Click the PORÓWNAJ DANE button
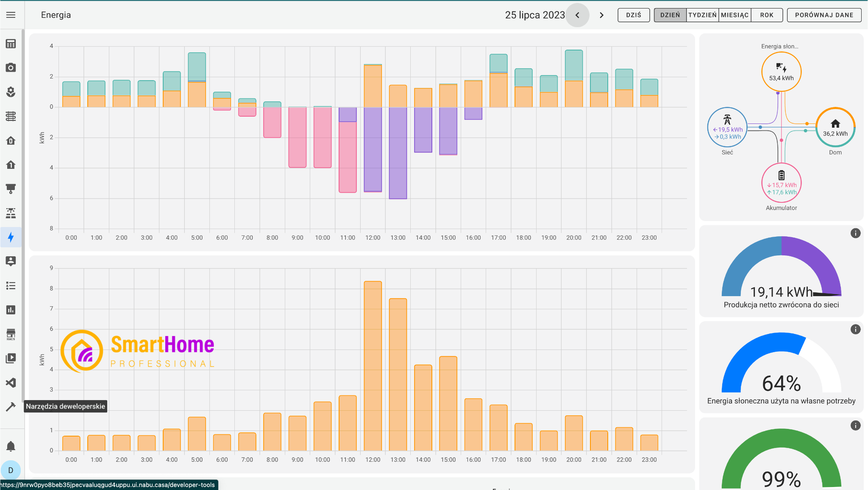The width and height of the screenshot is (868, 490). 824,15
